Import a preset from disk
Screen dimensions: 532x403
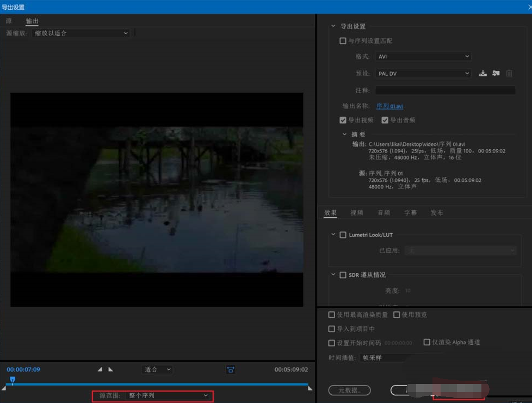[496, 73]
